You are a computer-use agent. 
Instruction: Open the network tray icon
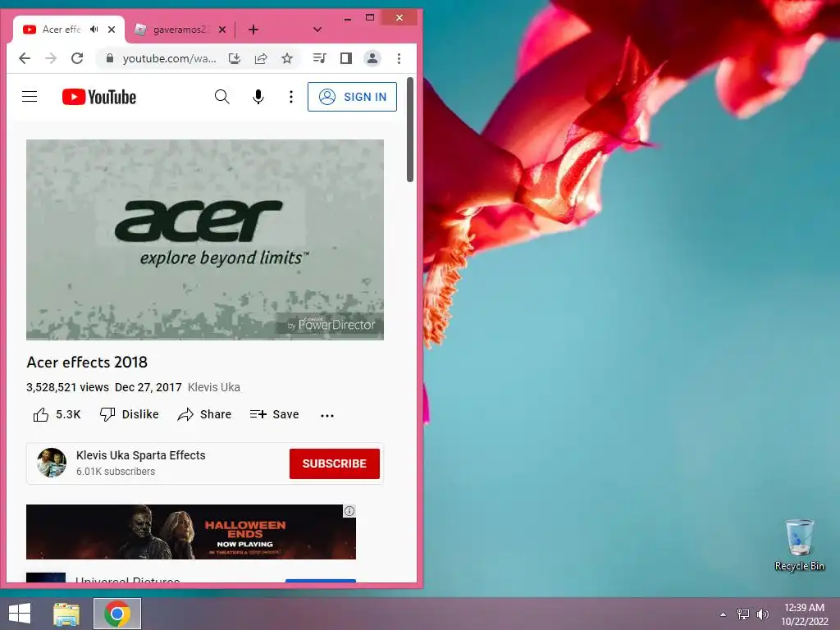tap(742, 614)
